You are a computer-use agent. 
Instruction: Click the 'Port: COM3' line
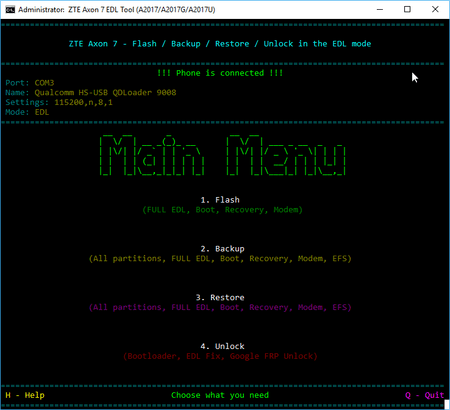[x=30, y=83]
